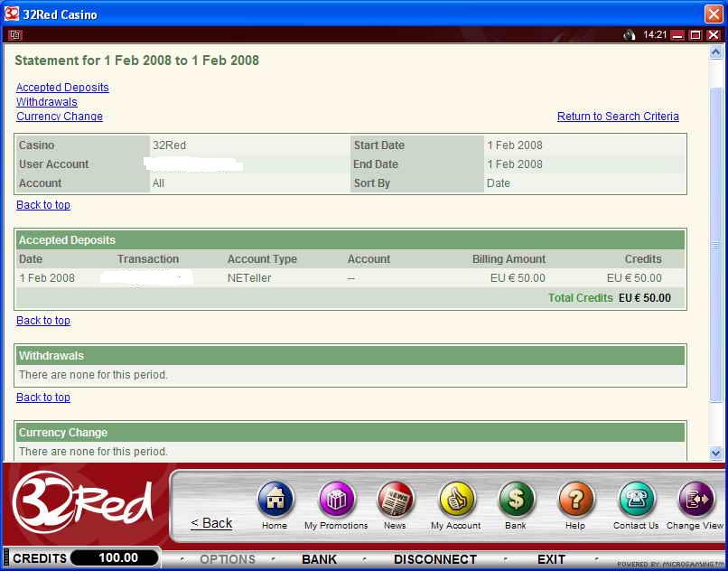
Task: Click the scrollbar down arrow
Action: coord(715,452)
